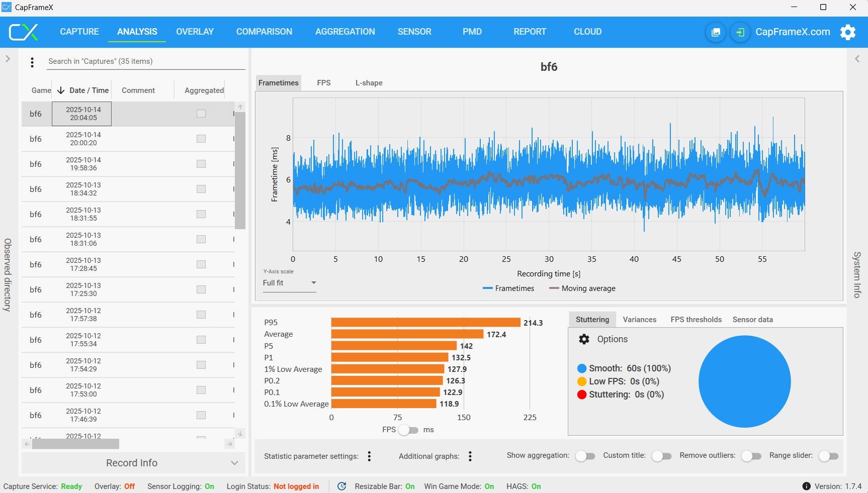Click the red Stuttering legend swatch
The image size is (868, 493).
582,395
